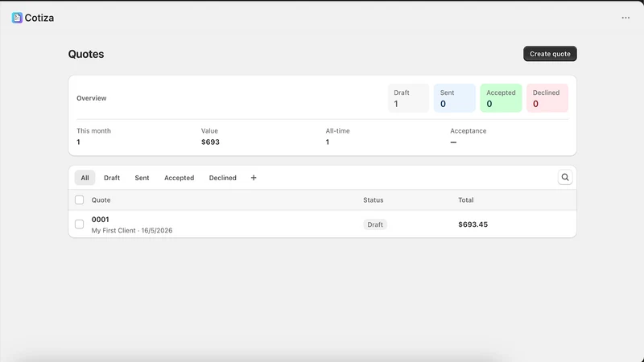Click the Acceptance label
The image size is (644, 362).
[x=469, y=131]
